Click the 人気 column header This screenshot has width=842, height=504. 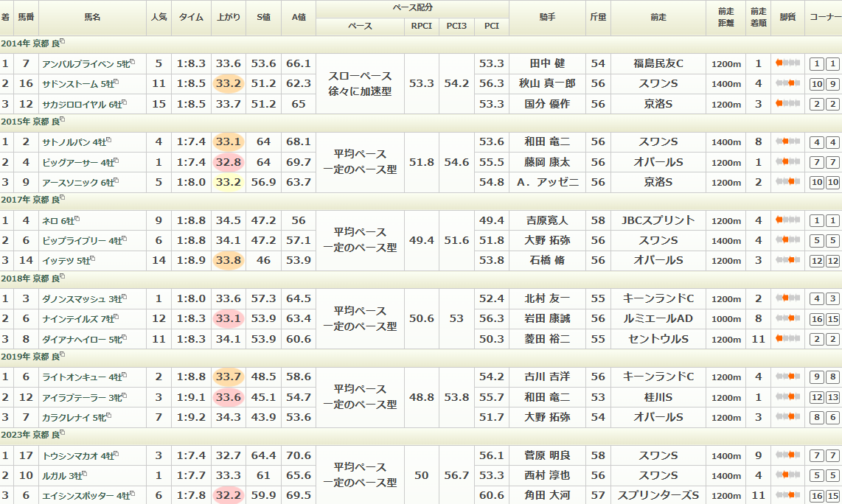click(159, 18)
